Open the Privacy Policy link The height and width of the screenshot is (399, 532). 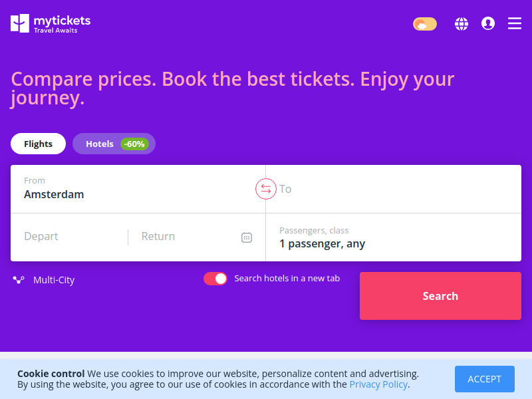click(378, 384)
